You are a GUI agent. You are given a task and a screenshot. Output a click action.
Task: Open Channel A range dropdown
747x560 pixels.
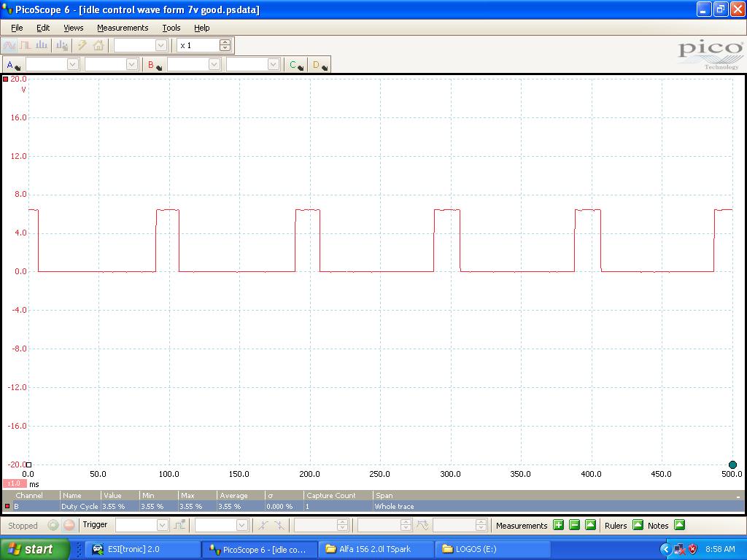72,65
